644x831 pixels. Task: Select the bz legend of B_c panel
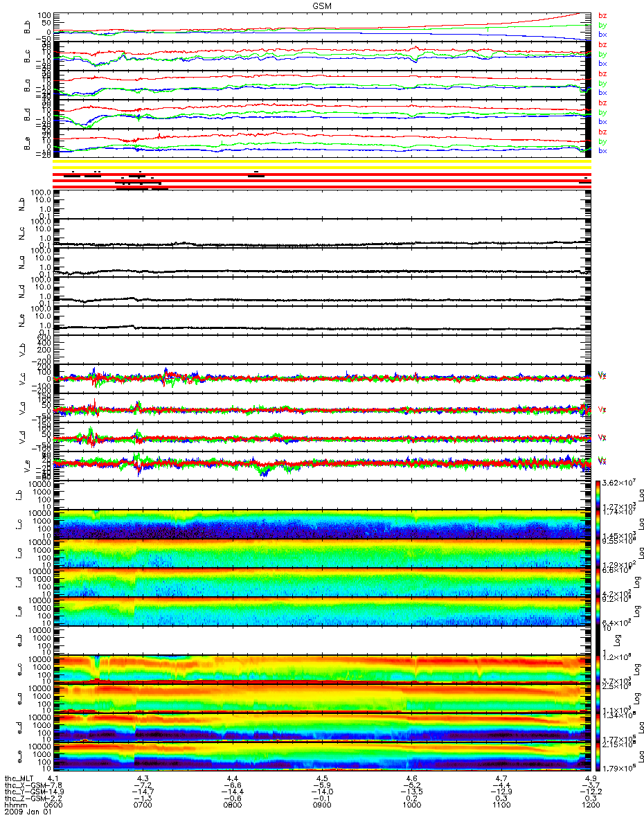point(602,44)
